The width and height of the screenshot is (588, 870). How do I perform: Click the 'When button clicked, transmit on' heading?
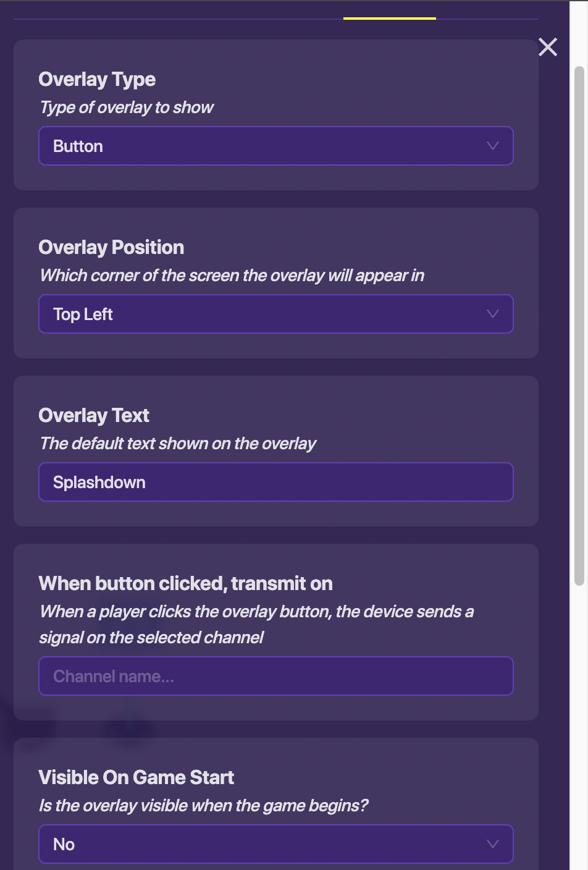coord(185,583)
